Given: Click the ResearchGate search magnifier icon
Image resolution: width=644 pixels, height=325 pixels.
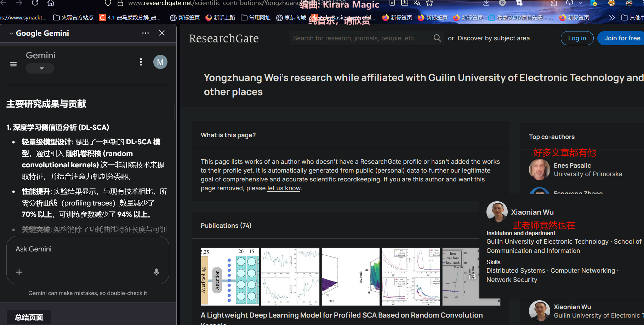Looking at the screenshot, I should coord(437,38).
